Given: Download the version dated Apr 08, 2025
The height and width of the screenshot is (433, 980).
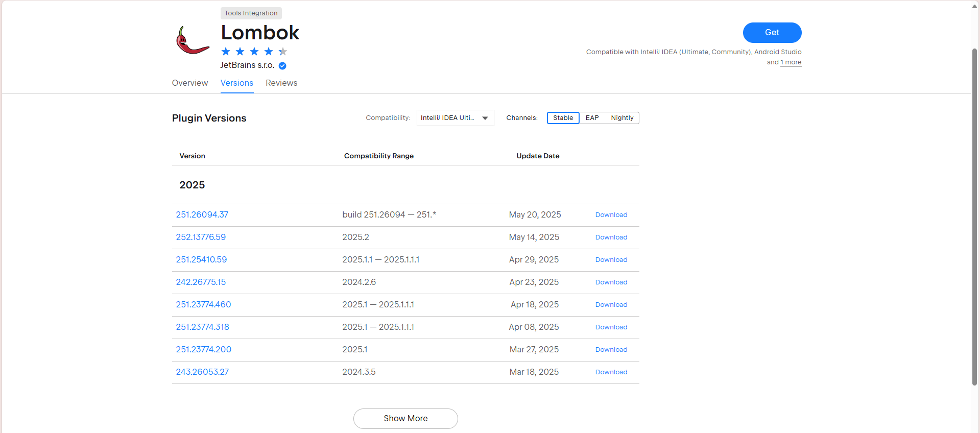Looking at the screenshot, I should tap(611, 327).
